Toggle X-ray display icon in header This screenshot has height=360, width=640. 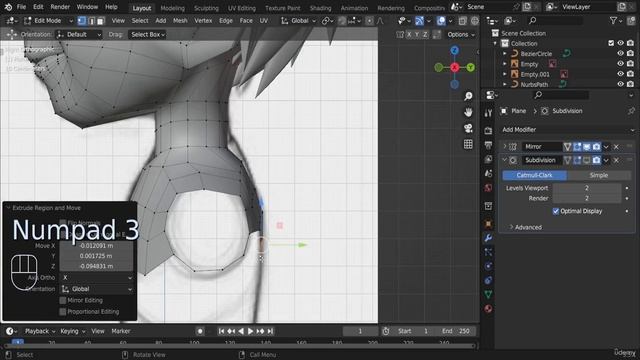(462, 20)
